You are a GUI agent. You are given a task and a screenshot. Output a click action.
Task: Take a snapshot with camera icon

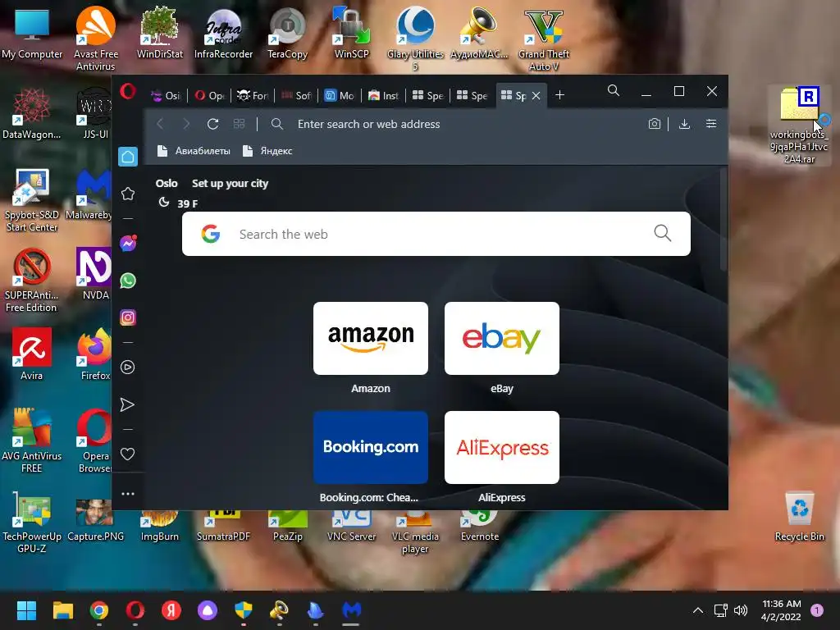pos(654,125)
